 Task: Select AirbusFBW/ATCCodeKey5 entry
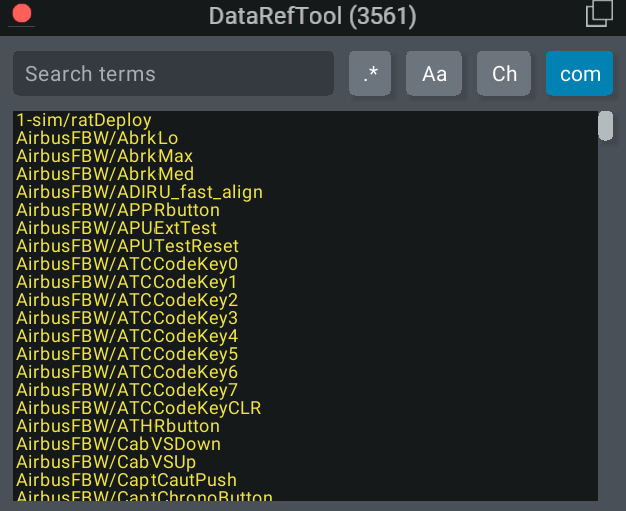tap(127, 354)
